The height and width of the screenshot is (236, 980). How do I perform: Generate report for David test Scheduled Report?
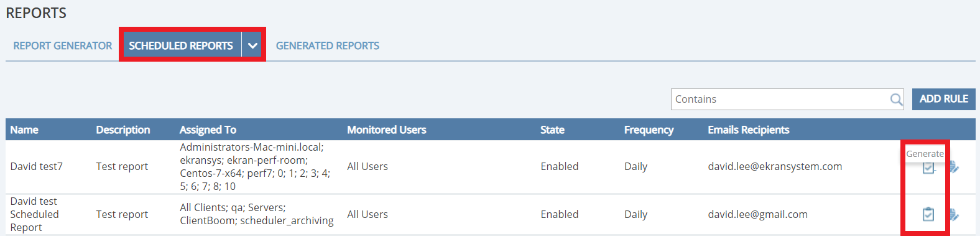tap(928, 214)
